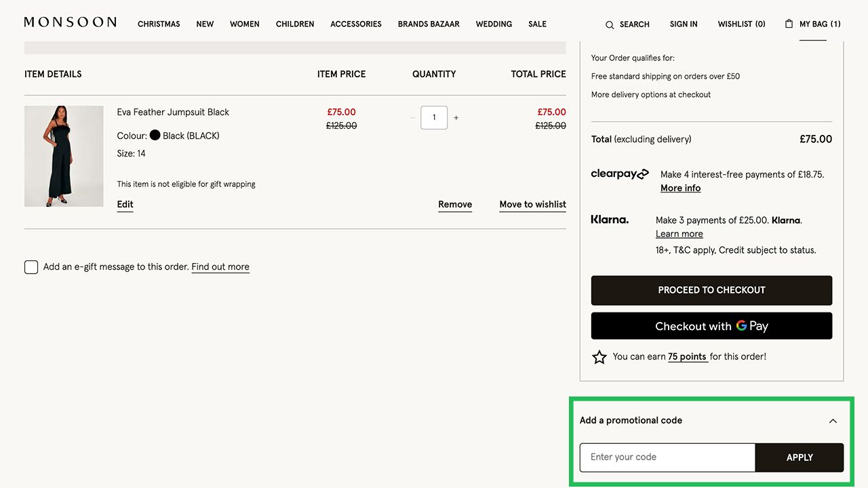
Task: Click Proceed to Checkout button
Action: point(711,290)
